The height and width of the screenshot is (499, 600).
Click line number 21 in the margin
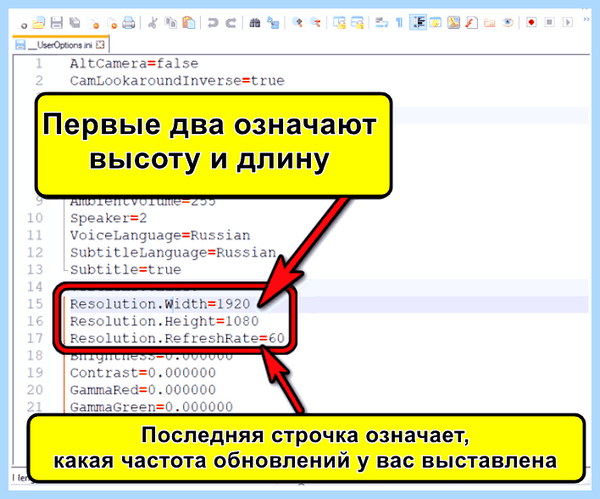tap(35, 407)
